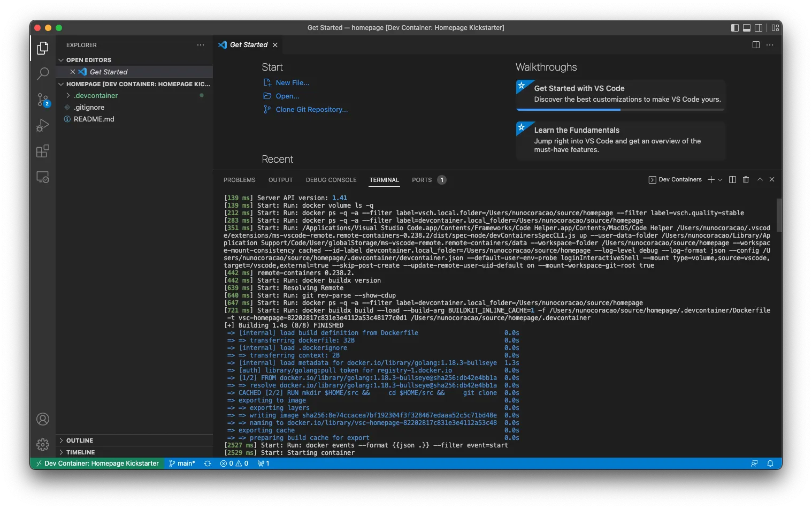The width and height of the screenshot is (812, 509).
Task: Click the Dev Container remote status indicator
Action: coord(97,464)
